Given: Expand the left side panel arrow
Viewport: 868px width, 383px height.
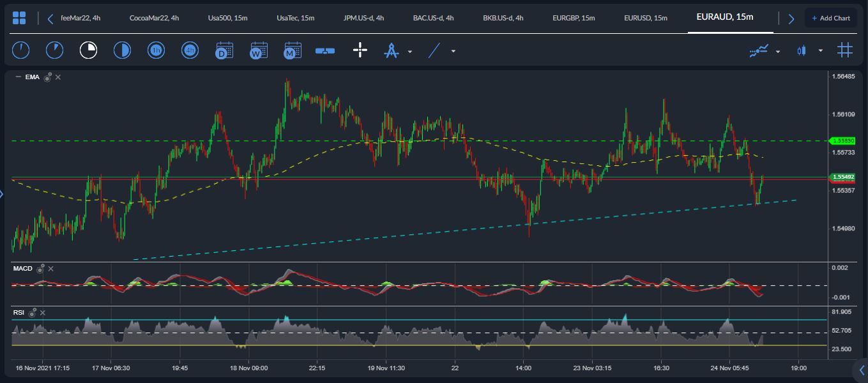Looking at the screenshot, I should click(2, 193).
